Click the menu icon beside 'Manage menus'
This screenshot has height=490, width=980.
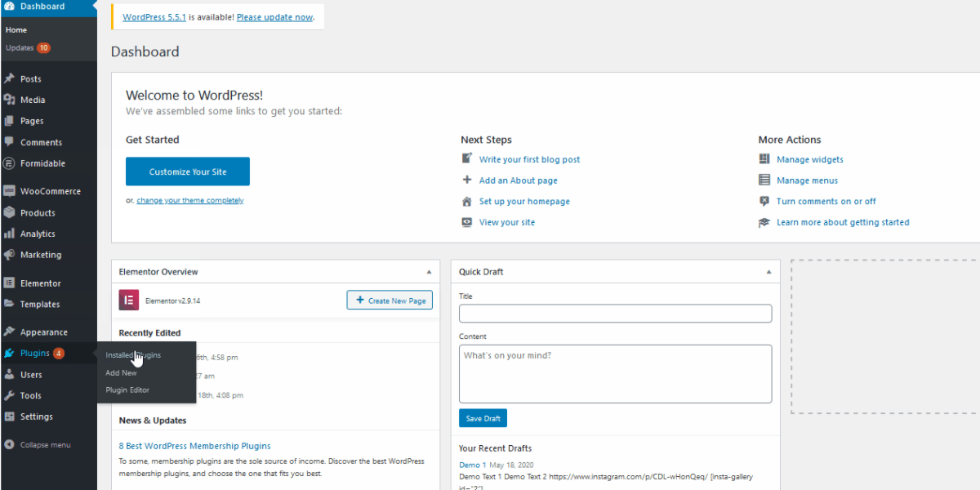coord(764,180)
